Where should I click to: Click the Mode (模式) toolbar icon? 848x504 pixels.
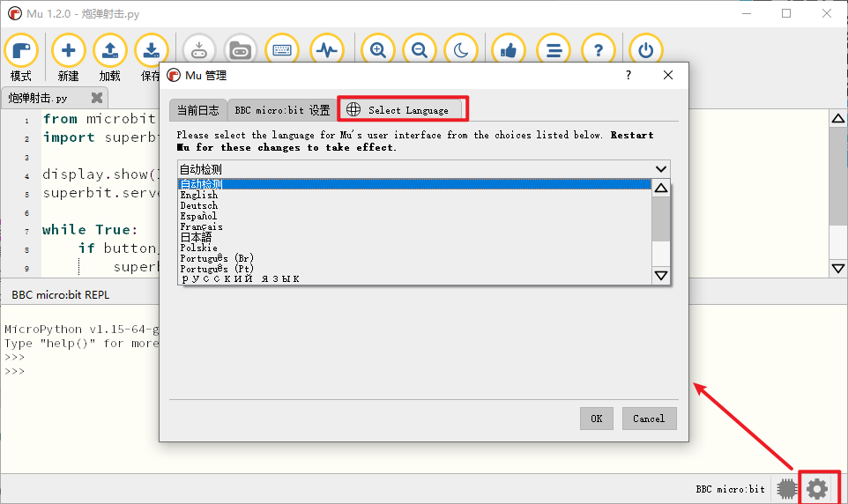pyautogui.click(x=21, y=51)
